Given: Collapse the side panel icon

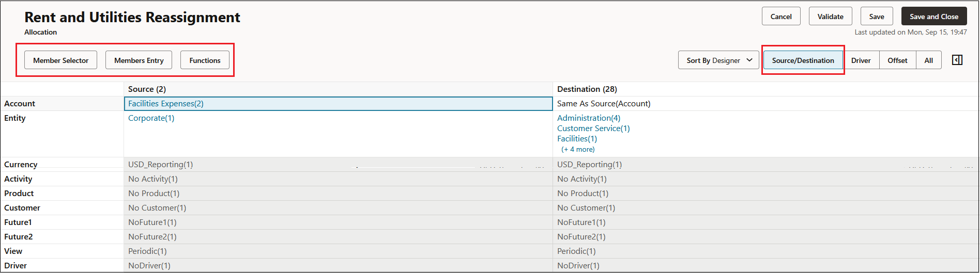Looking at the screenshot, I should point(957,60).
